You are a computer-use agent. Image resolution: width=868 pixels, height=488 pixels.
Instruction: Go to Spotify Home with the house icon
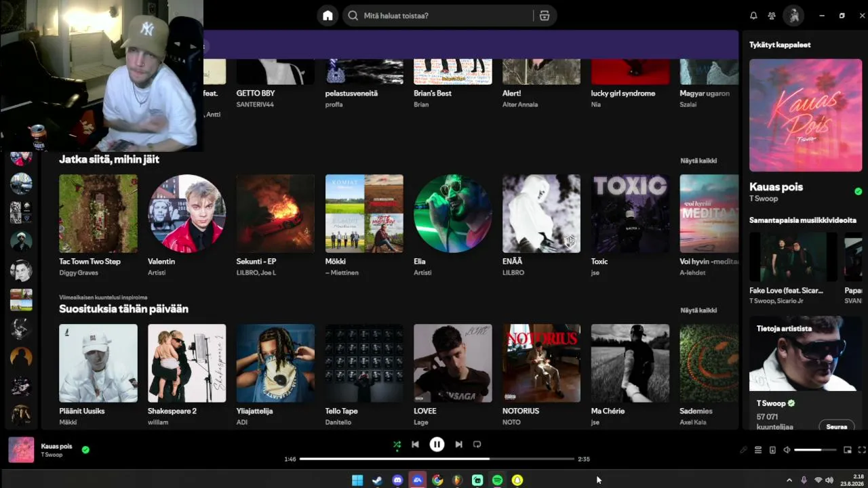[x=328, y=16]
